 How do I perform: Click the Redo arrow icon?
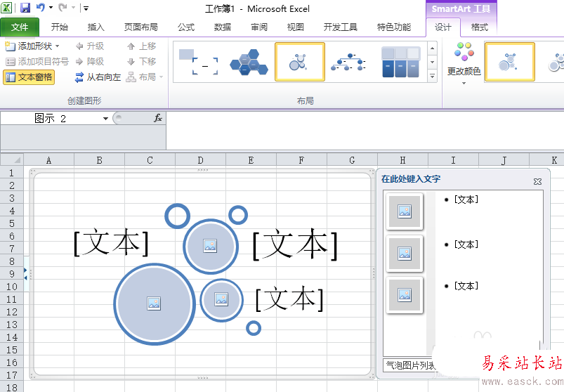click(x=63, y=7)
